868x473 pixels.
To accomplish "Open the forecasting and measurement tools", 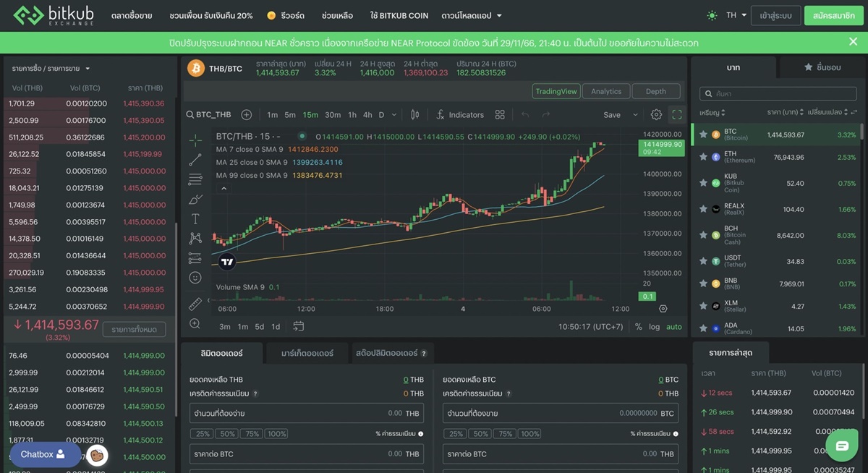I will pyautogui.click(x=195, y=257).
